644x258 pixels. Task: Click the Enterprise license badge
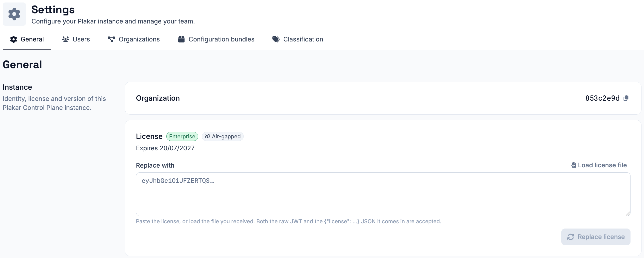[x=182, y=137]
